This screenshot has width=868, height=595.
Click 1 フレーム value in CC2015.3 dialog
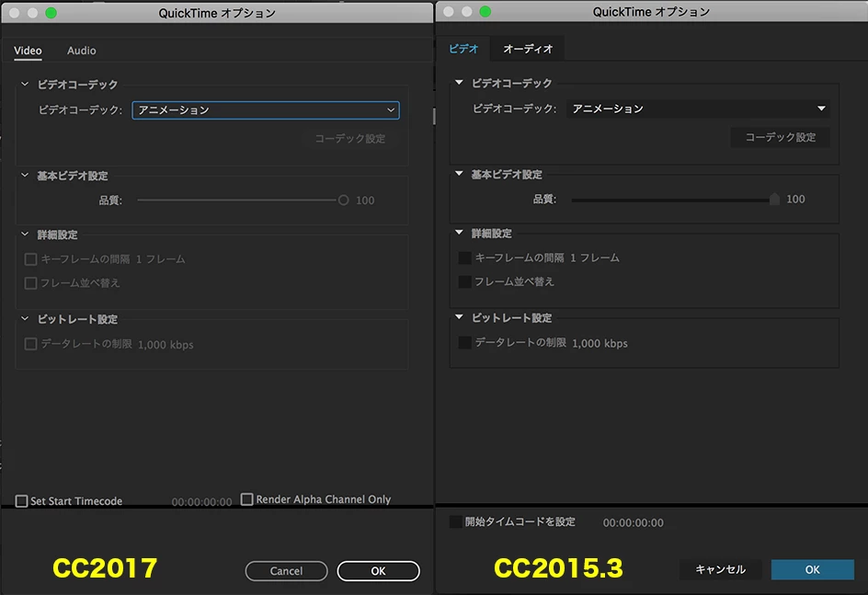(x=595, y=257)
